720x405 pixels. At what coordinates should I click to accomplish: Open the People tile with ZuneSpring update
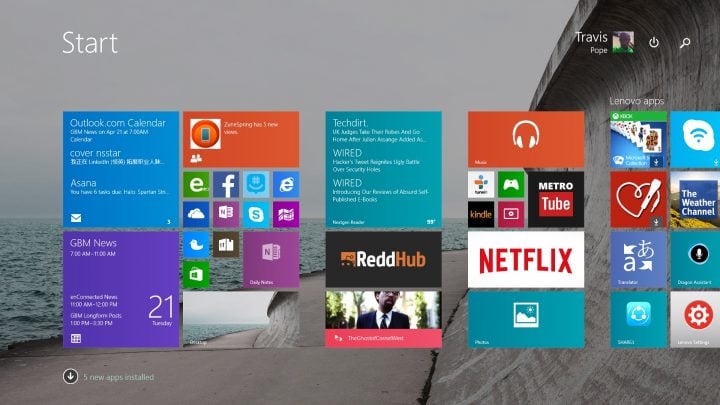241,139
